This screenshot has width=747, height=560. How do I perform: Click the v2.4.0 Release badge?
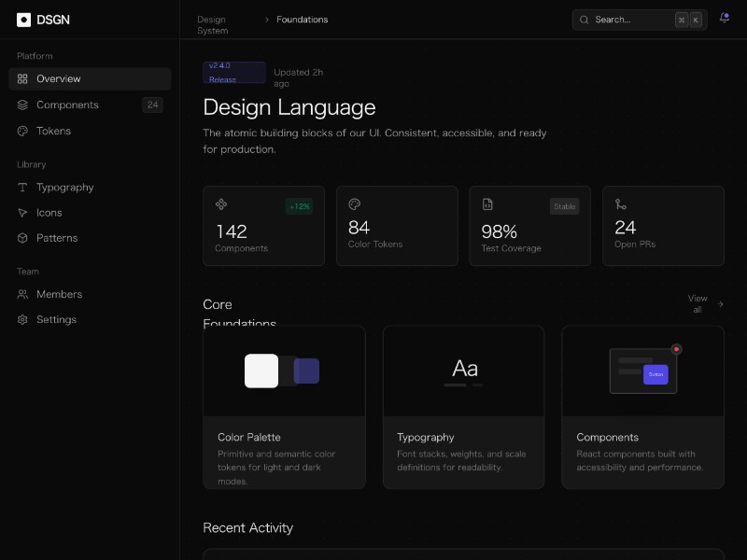[233, 73]
